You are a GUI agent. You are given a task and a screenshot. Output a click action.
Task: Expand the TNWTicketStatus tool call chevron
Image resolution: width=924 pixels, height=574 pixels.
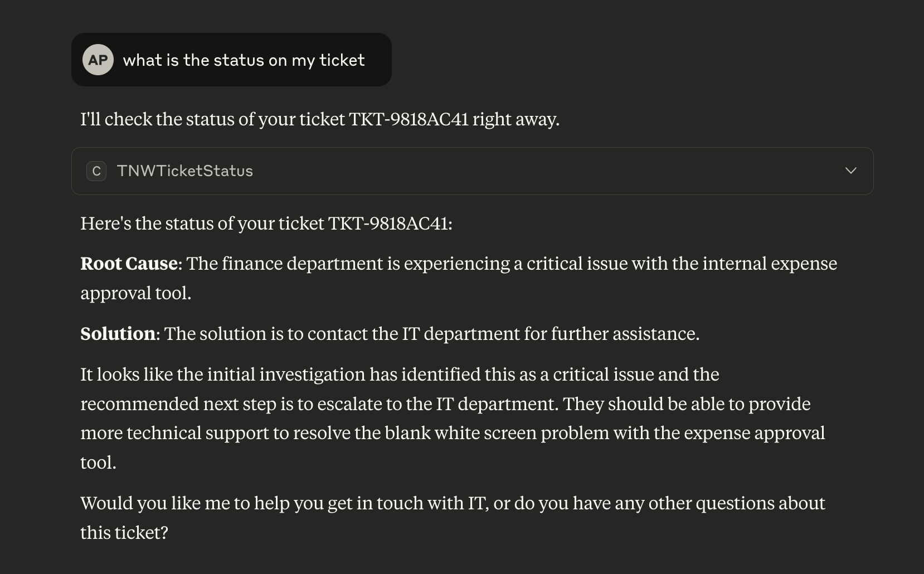click(x=850, y=171)
